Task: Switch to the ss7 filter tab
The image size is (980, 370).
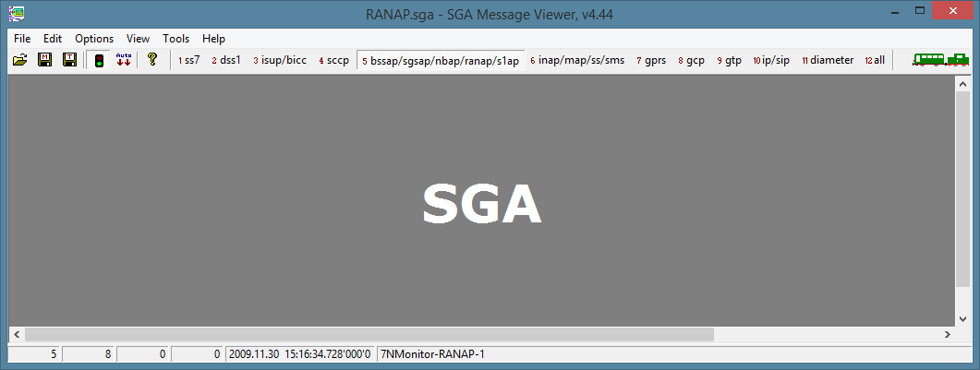Action: [188, 61]
